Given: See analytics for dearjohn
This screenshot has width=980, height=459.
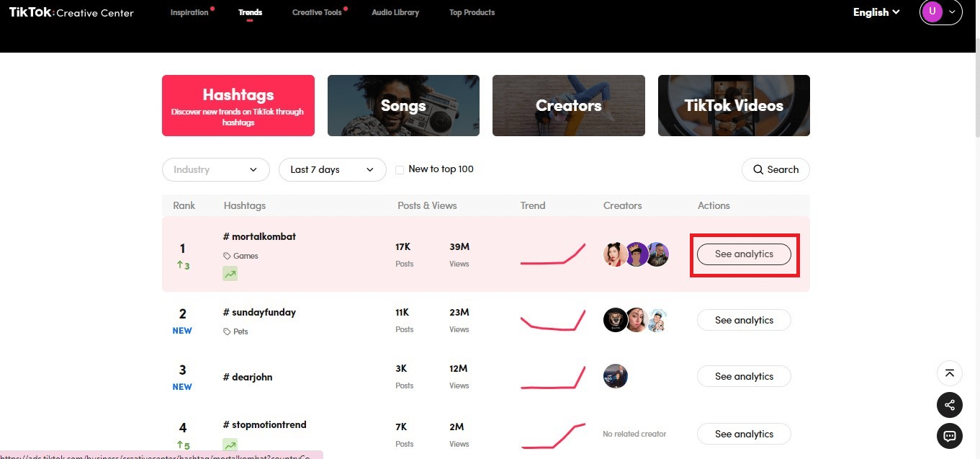Looking at the screenshot, I should click(744, 376).
